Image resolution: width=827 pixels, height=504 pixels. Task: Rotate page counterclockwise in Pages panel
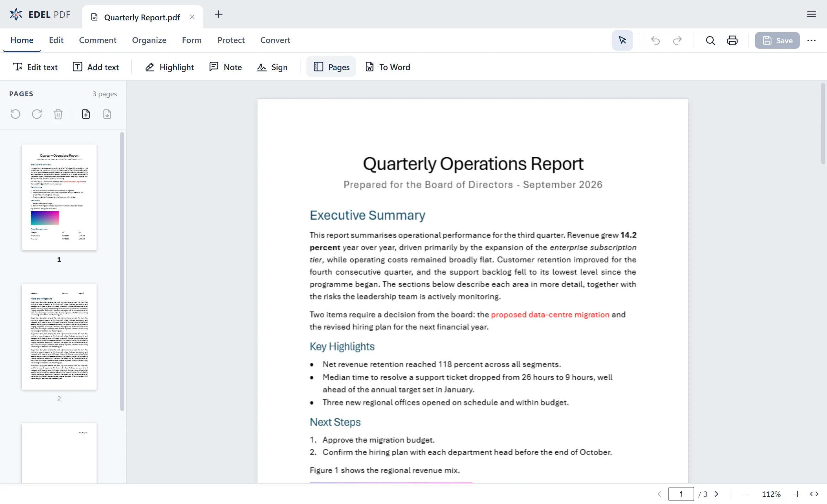coord(15,114)
